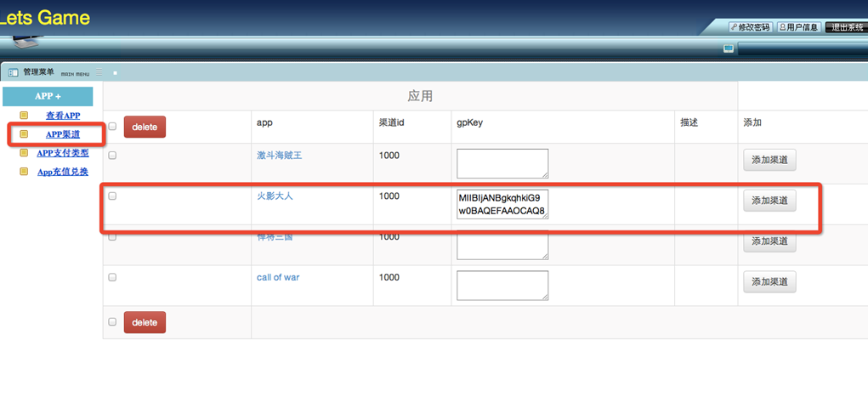The height and width of the screenshot is (397, 868).
Task: Tick the checkbox in the 火影大人 row
Action: pos(112,196)
